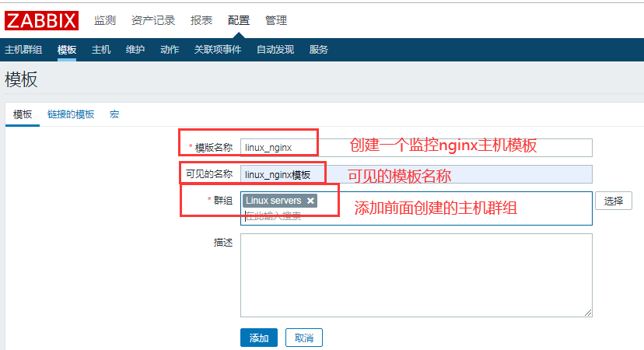Image resolution: width=644 pixels, height=350 pixels.
Task: Open the 服务 submenu
Action: click(319, 50)
